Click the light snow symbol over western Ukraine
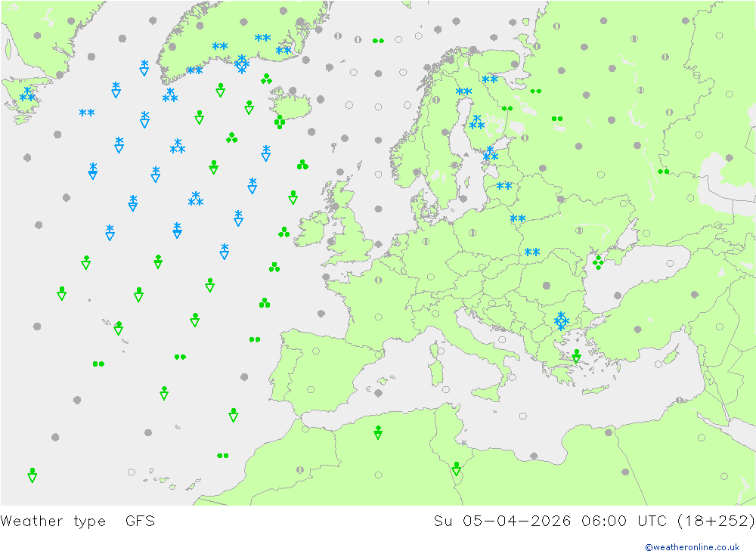This screenshot has height=554, width=756. (532, 252)
